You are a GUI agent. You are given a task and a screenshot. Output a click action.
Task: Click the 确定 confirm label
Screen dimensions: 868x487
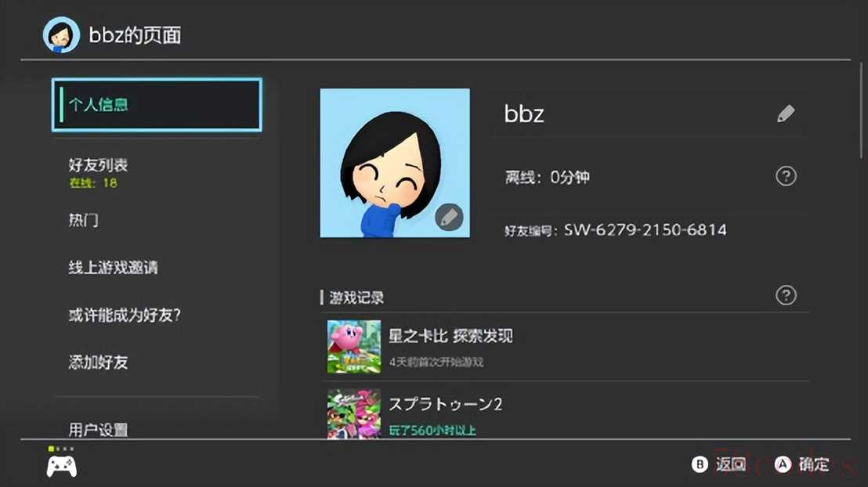814,464
